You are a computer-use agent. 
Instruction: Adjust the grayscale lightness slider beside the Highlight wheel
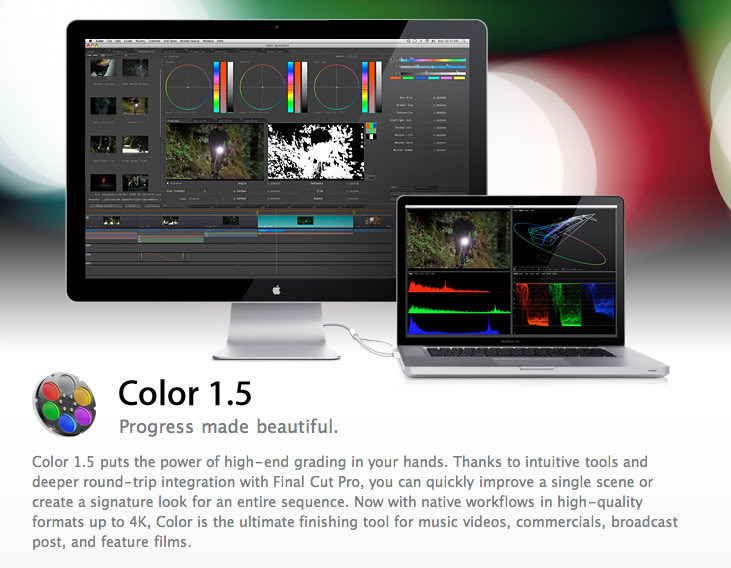pyautogui.click(x=379, y=87)
